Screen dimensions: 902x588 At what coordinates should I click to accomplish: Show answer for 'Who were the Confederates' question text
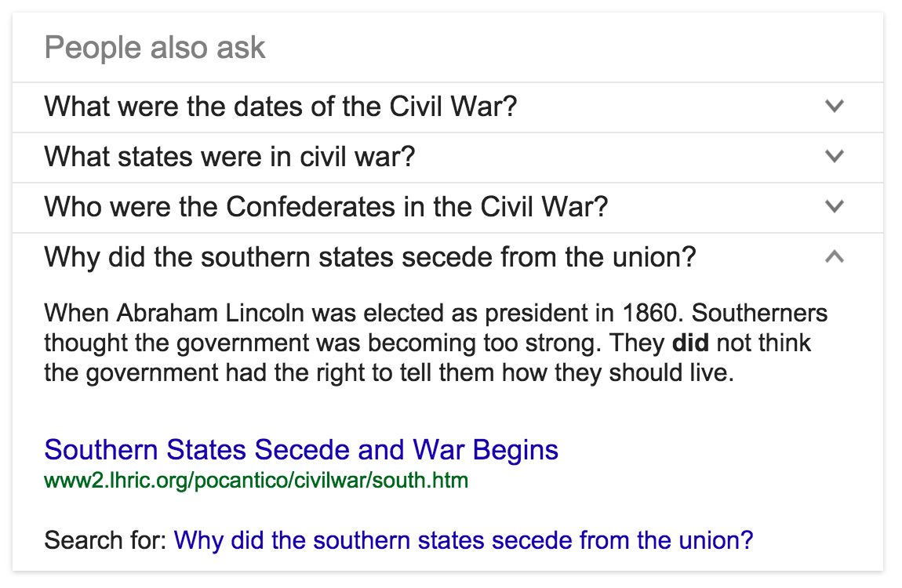(x=326, y=206)
